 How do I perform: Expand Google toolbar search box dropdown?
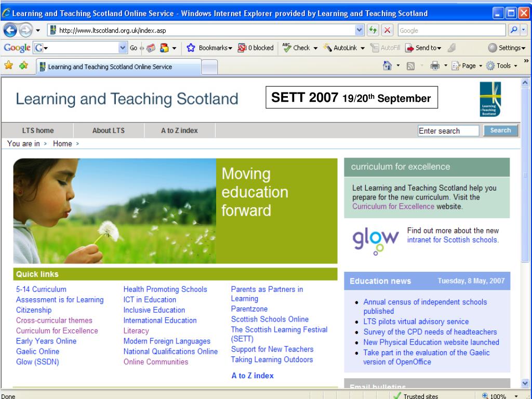pyautogui.click(x=123, y=48)
